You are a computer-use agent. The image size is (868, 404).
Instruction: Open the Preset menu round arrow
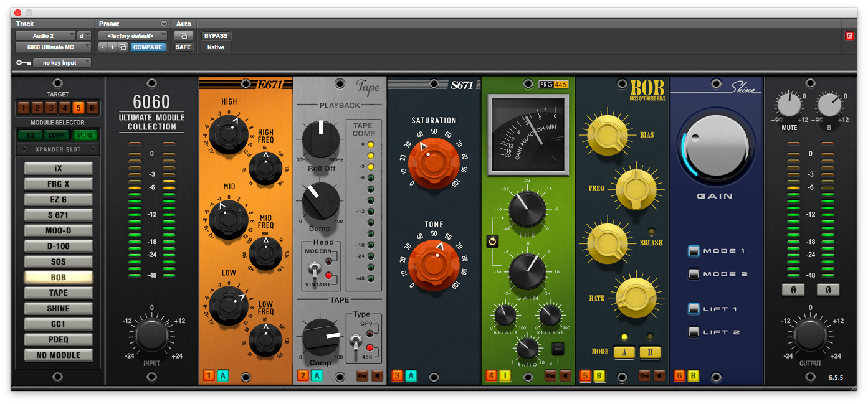(x=164, y=24)
